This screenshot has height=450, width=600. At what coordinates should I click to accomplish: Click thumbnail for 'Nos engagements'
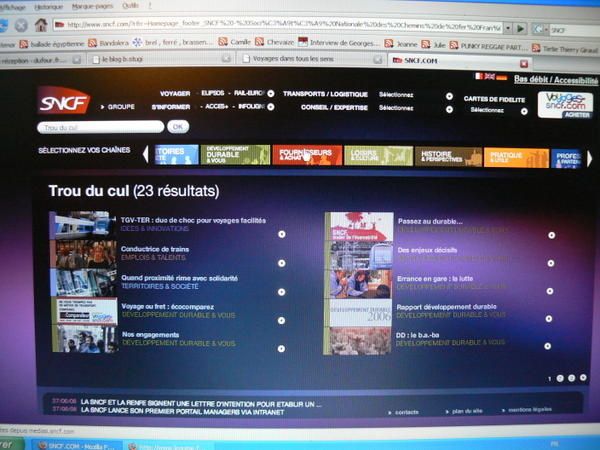[x=84, y=339]
